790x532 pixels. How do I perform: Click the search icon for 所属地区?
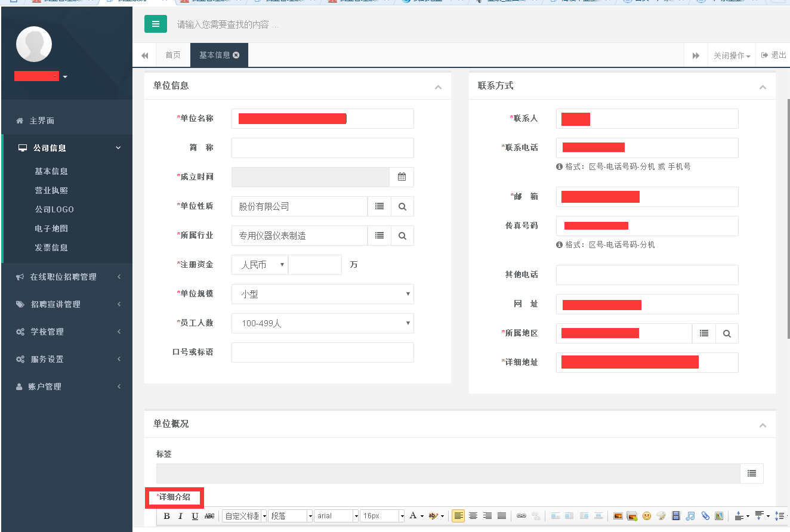[x=727, y=333]
